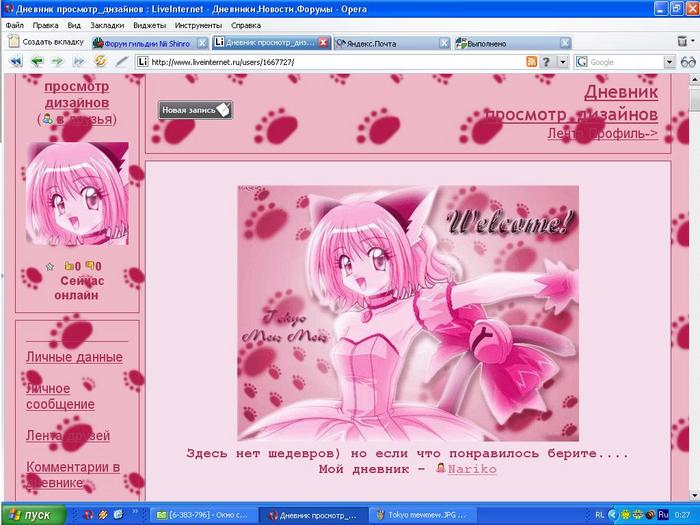Click the rewind navigation icon in toolbar
This screenshot has width=700, height=525.
click(x=16, y=61)
